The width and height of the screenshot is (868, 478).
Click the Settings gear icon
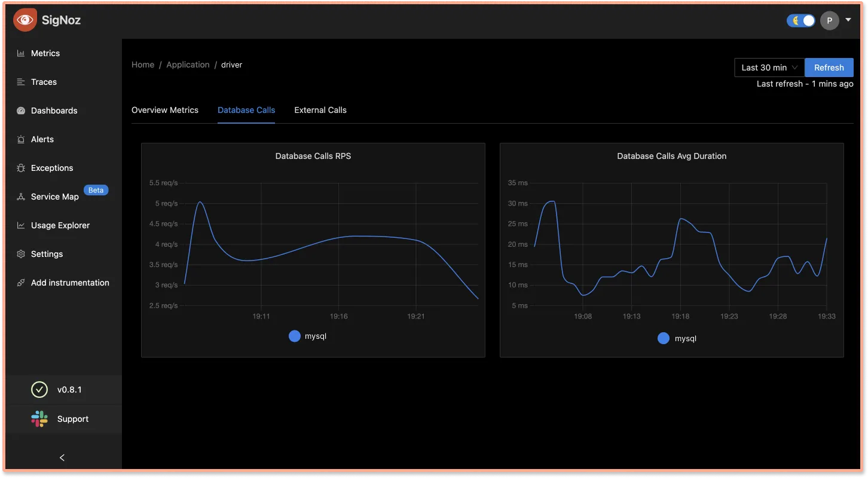(21, 254)
